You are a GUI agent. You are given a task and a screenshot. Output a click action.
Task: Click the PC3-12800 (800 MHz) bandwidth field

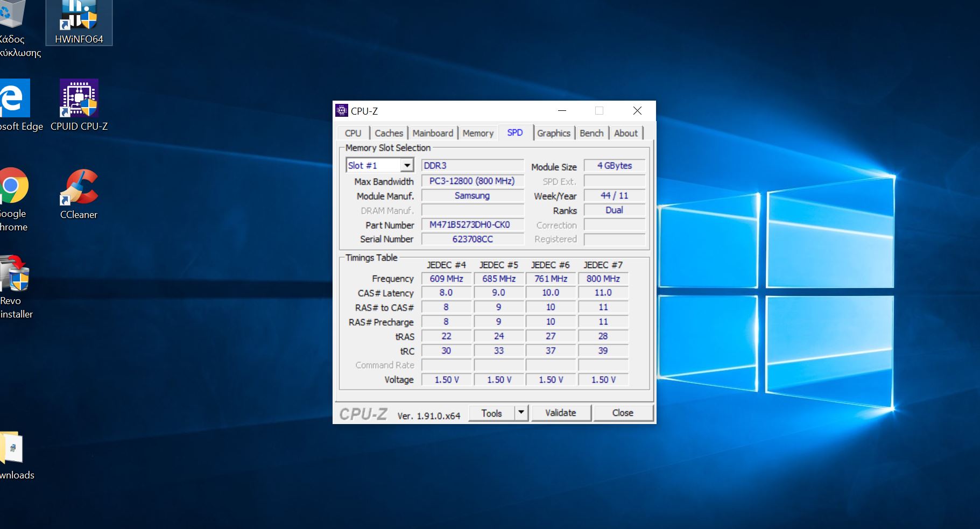(472, 181)
